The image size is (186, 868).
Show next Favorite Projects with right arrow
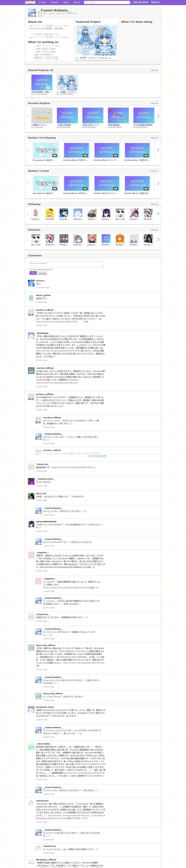[x=158, y=116]
